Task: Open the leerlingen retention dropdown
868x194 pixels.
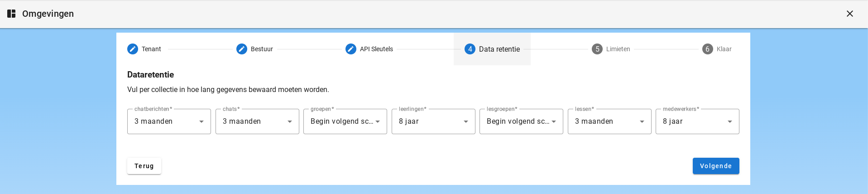Action: coord(433,121)
